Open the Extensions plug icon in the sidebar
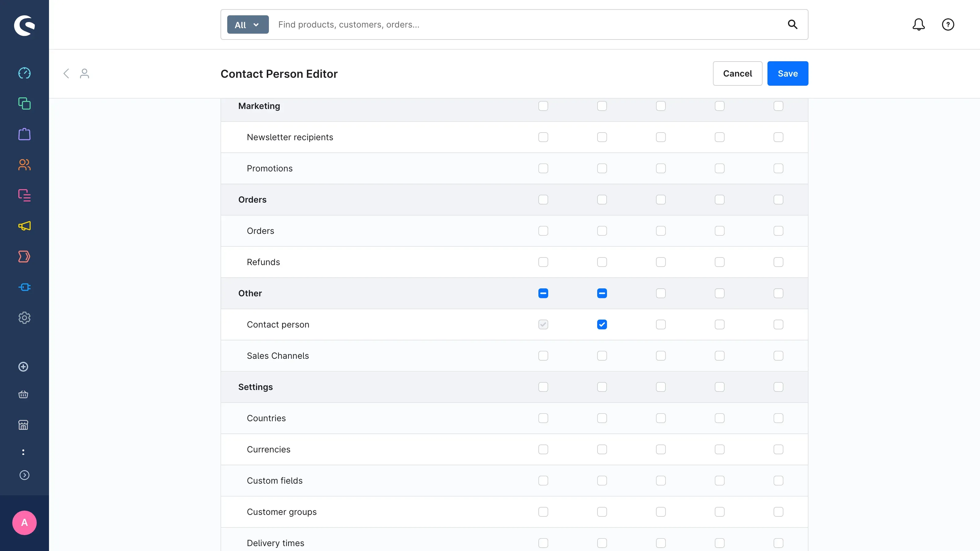 pos(24,287)
